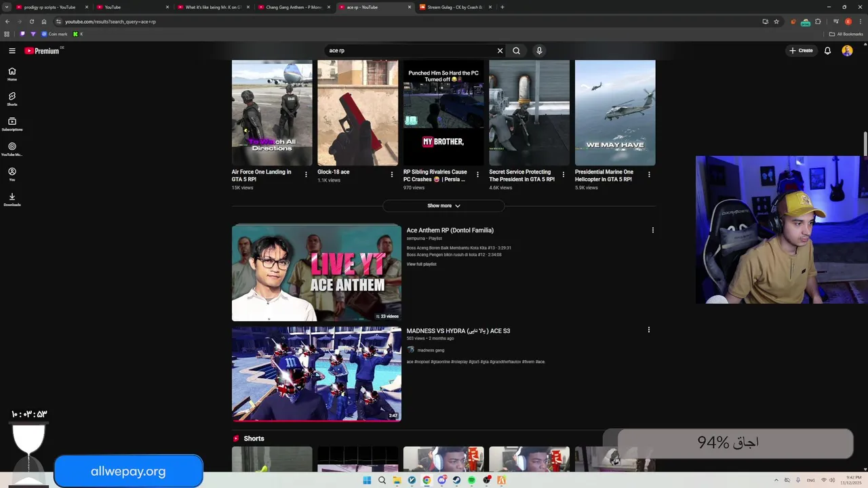Play Air Force One Landing short
The width and height of the screenshot is (868, 488).
272,113
